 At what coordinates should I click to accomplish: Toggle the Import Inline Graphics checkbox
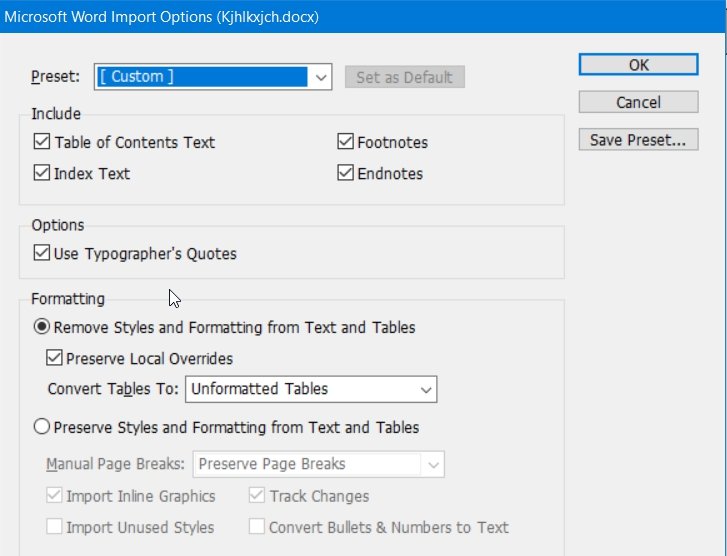[x=55, y=496]
